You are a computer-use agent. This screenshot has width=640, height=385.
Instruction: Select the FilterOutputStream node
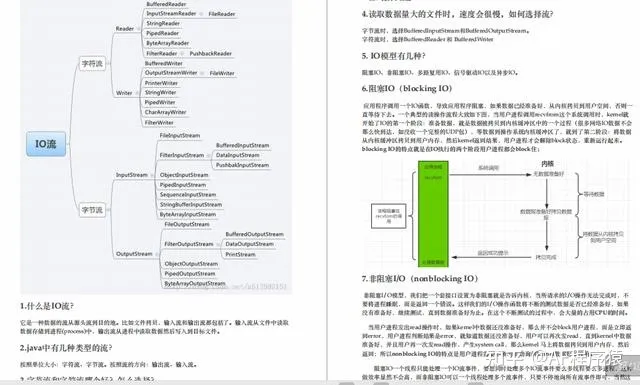tap(189, 244)
